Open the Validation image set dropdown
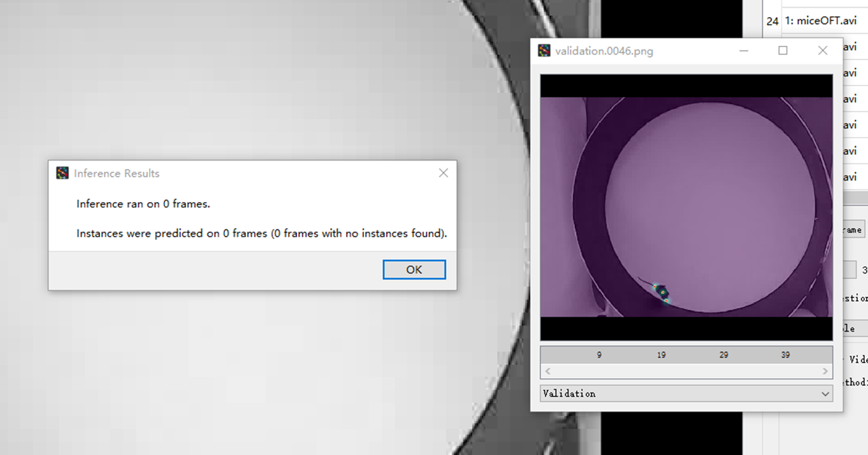The image size is (868, 455). (x=686, y=393)
